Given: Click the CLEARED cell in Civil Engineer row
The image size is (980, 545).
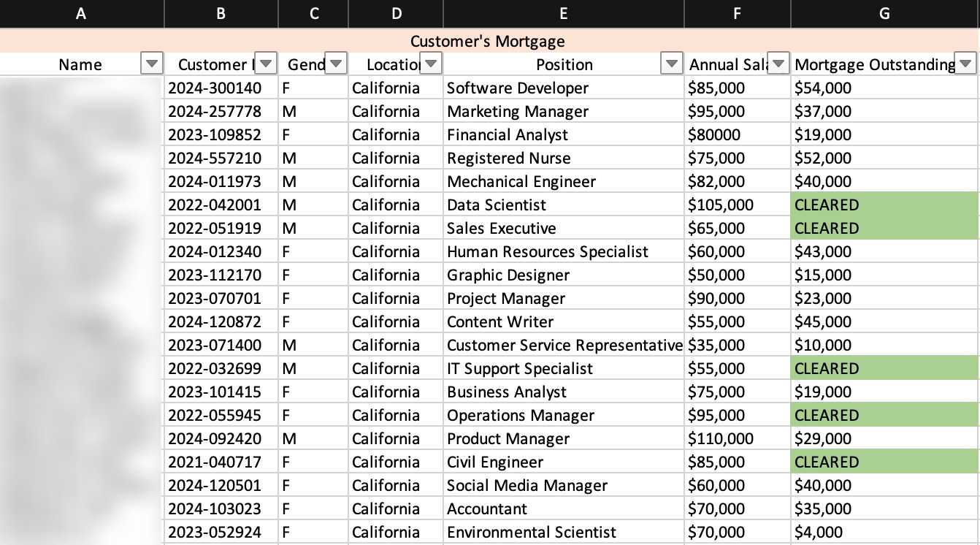Looking at the screenshot, I should 884,462.
